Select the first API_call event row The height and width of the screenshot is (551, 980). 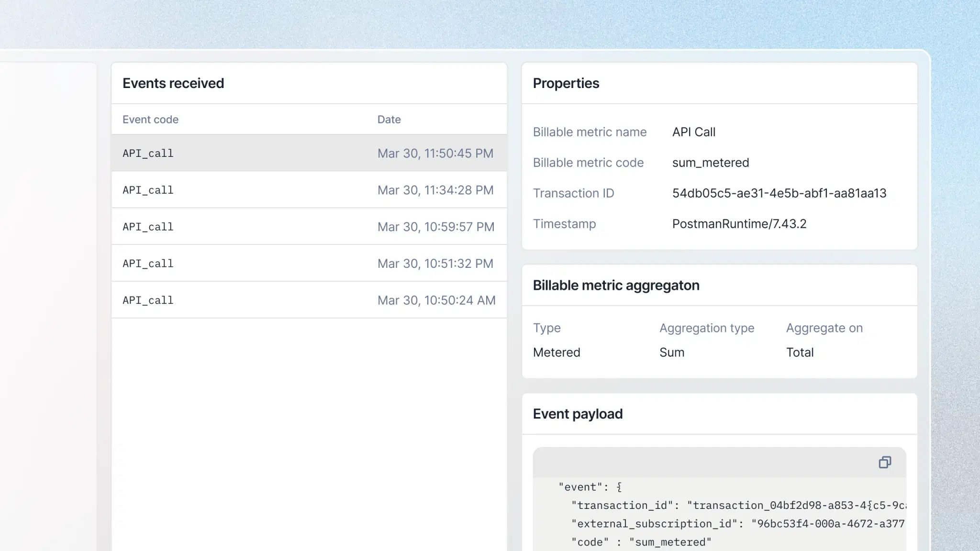point(309,153)
